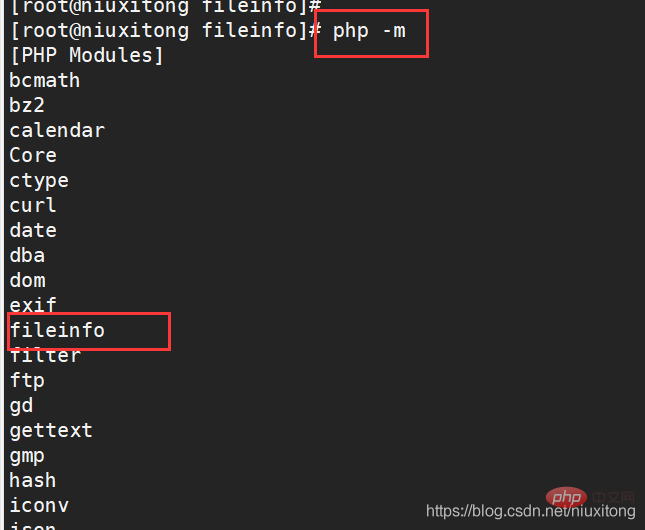Select the curl module line
The image size is (645, 530).
coord(33,205)
